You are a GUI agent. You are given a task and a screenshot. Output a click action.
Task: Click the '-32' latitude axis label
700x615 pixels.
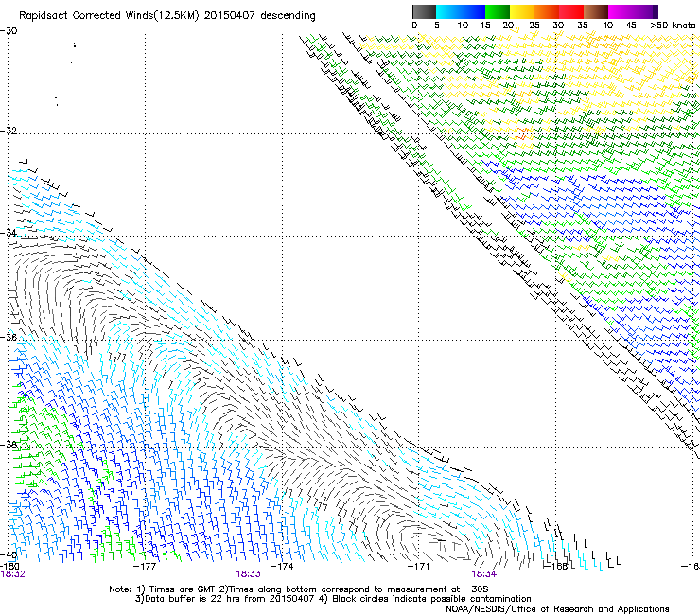pos(9,131)
